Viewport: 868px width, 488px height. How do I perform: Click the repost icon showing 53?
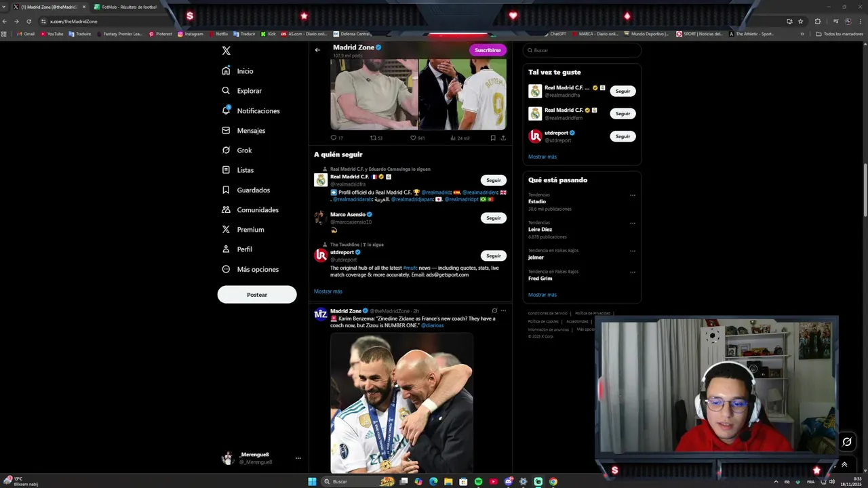(x=373, y=138)
